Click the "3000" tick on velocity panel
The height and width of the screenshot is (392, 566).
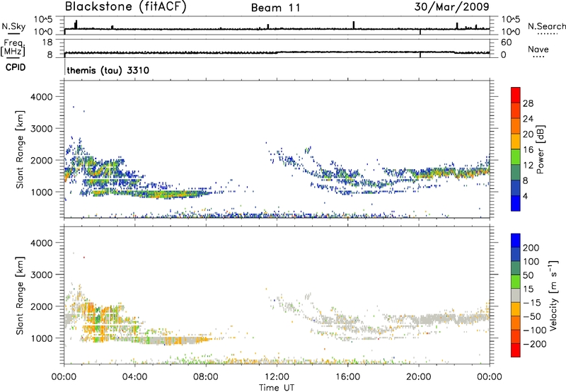42,275
